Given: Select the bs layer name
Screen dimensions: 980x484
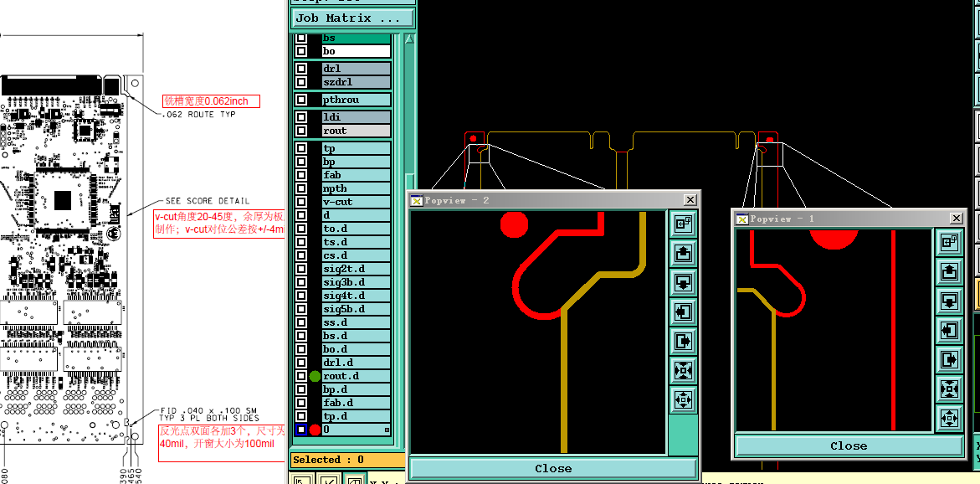Looking at the screenshot, I should coord(357,39).
